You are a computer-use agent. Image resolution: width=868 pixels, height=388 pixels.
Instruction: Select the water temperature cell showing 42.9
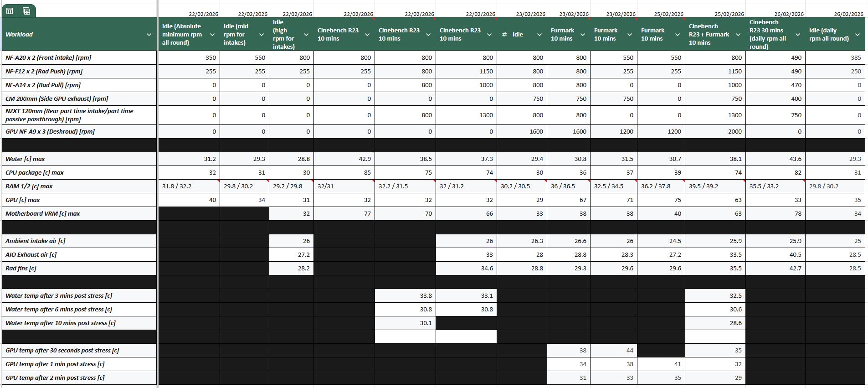(344, 159)
